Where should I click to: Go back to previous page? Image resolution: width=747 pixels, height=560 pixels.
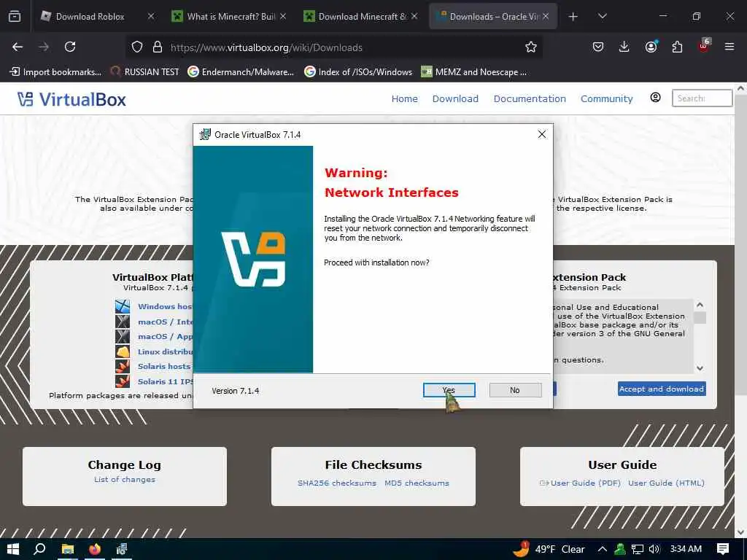[18, 47]
